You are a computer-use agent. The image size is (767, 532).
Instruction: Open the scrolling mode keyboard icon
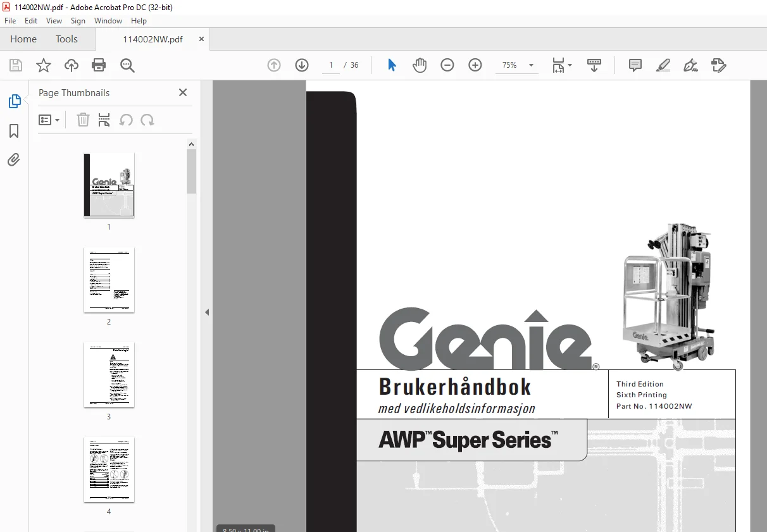pos(594,65)
